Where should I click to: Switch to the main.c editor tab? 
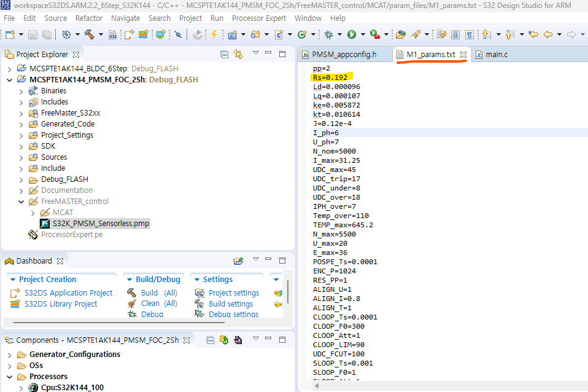[497, 55]
